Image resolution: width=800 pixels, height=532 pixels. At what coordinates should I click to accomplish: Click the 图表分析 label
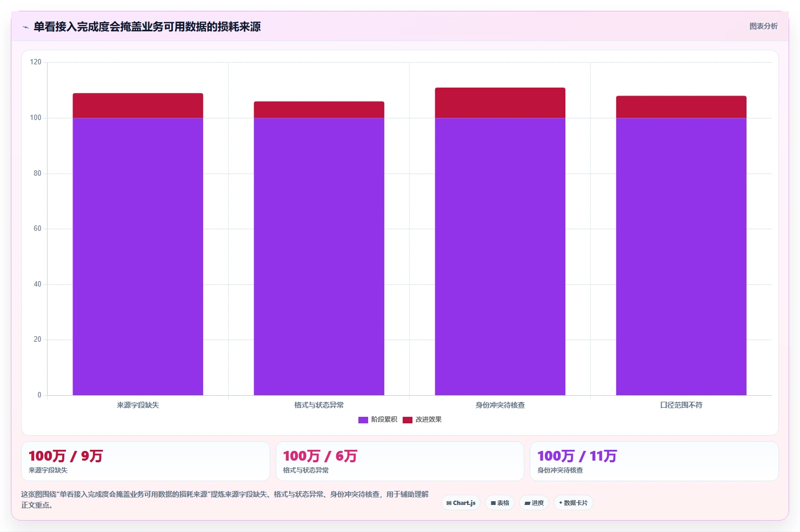pos(763,26)
